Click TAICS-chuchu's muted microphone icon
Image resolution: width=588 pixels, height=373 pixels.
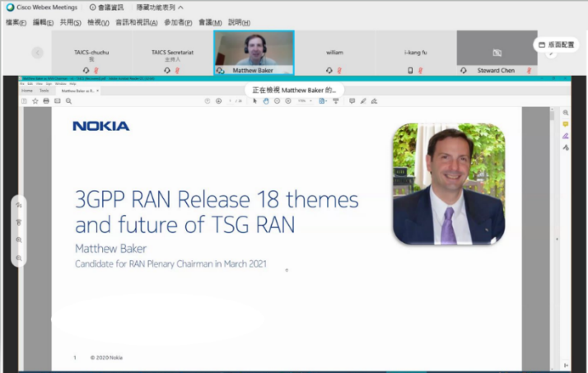(96, 71)
